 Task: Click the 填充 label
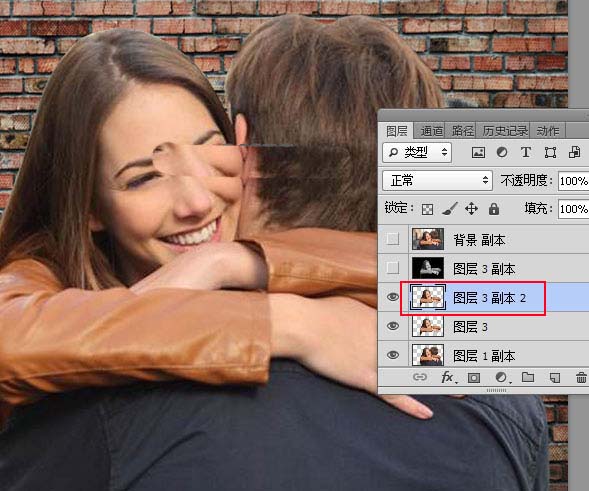(538, 208)
